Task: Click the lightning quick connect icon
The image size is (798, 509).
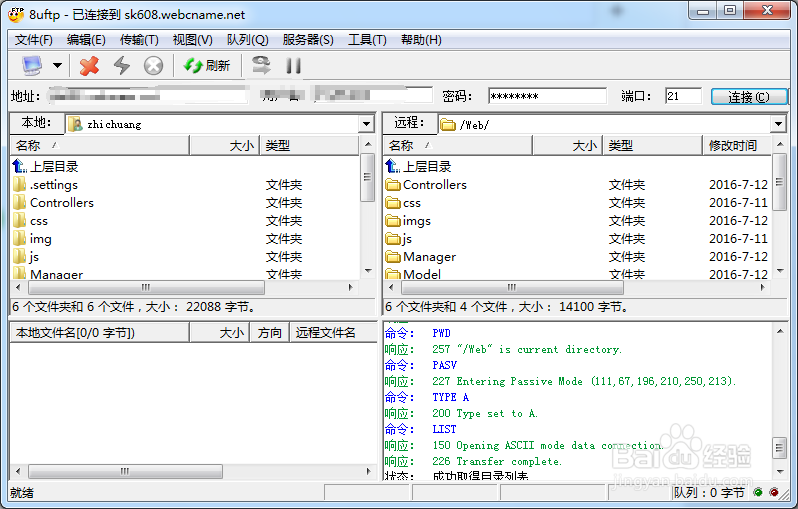Action: [x=122, y=66]
